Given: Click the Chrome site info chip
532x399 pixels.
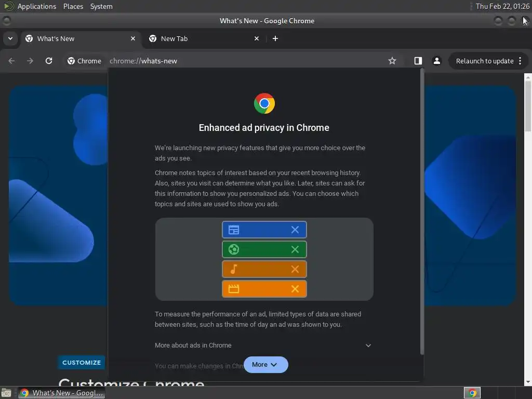Looking at the screenshot, I should 85,61.
